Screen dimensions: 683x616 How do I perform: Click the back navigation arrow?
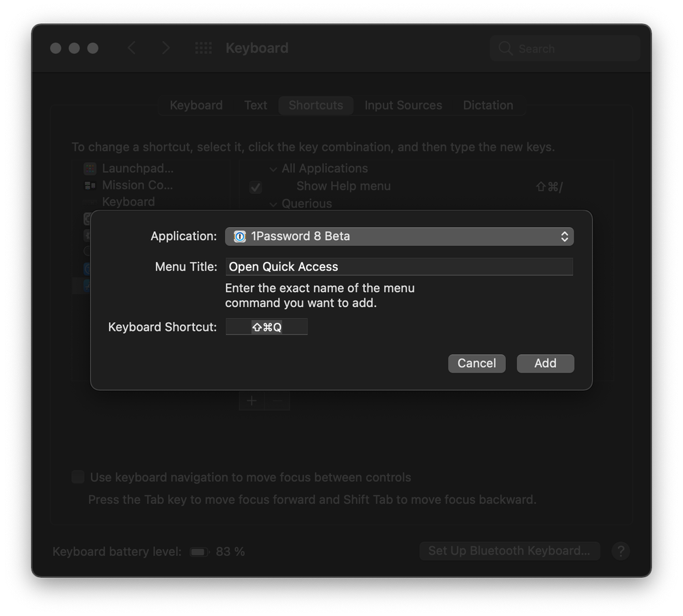pos(132,48)
